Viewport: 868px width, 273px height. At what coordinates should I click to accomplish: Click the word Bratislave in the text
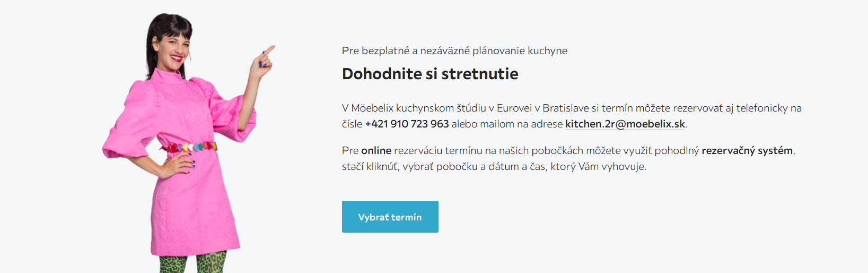click(x=566, y=108)
